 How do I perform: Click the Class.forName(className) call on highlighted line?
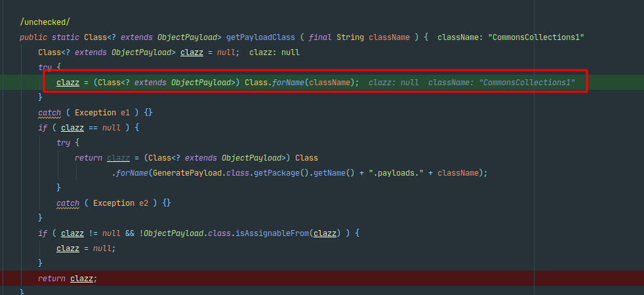point(302,83)
